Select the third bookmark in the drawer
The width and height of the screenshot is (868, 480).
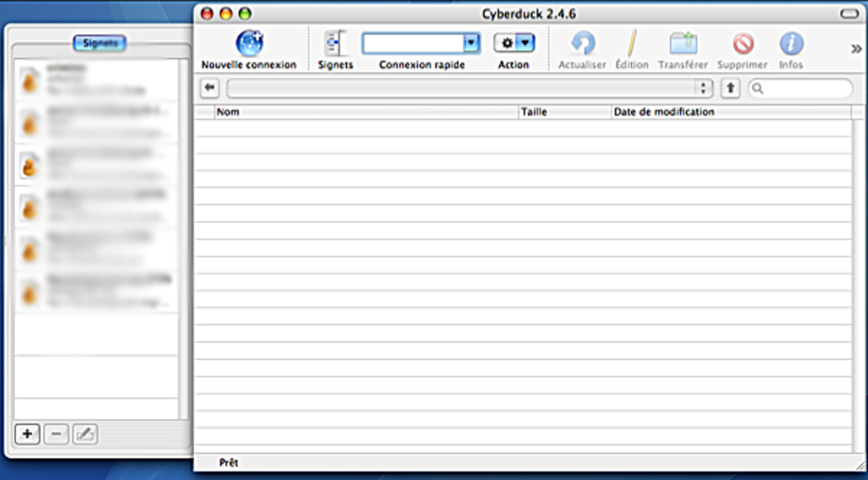[96, 165]
